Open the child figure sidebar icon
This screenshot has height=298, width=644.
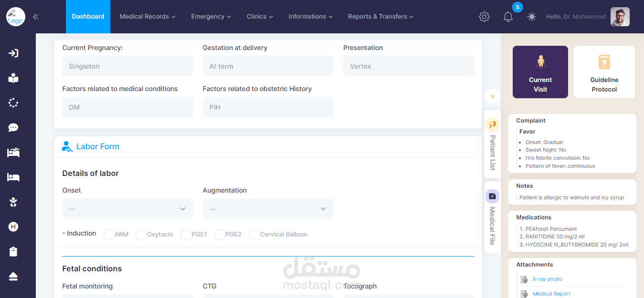[x=13, y=202]
